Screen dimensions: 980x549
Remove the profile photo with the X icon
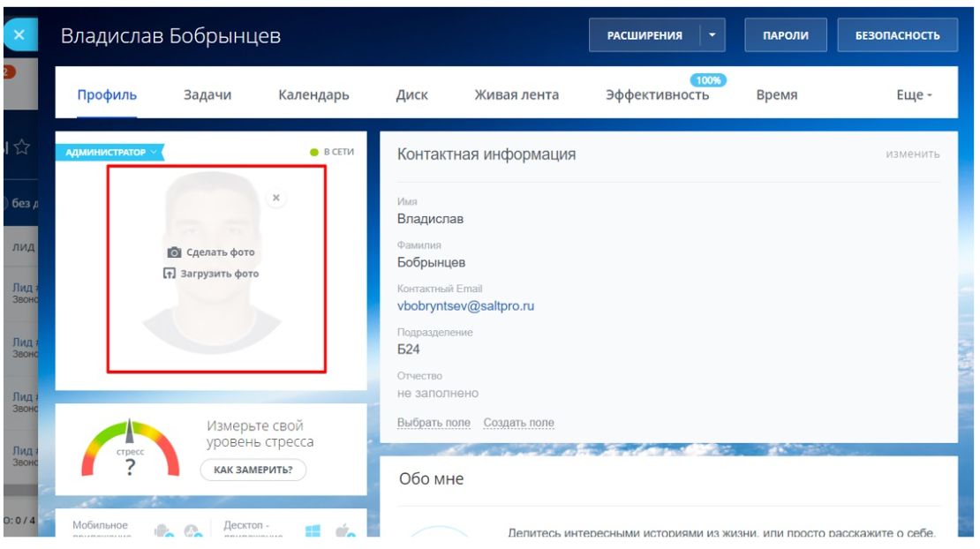[275, 198]
